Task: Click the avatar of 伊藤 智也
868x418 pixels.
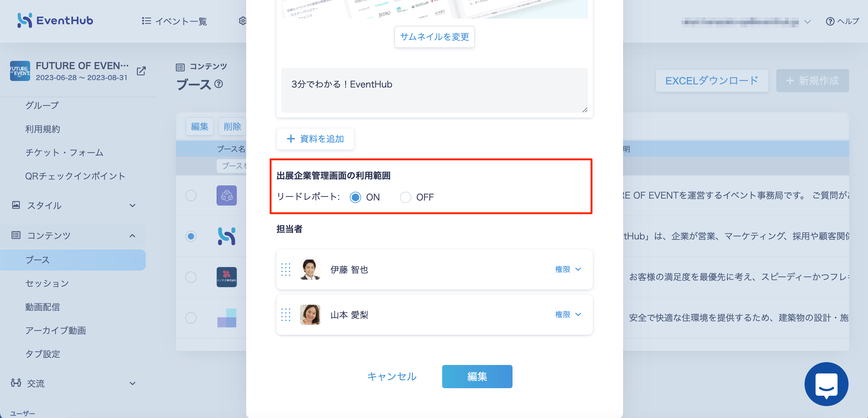Action: point(310,270)
